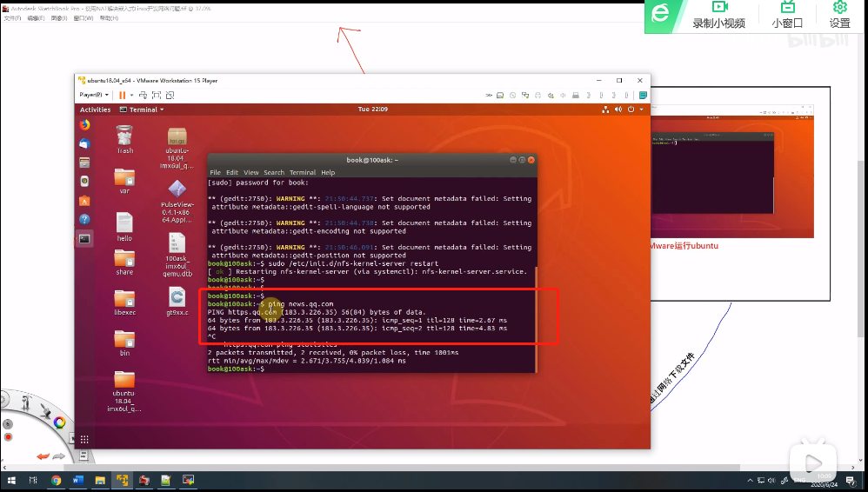Open Firefox from the Ubuntu dock
Image resolution: width=868 pixels, height=492 pixels.
(84, 125)
